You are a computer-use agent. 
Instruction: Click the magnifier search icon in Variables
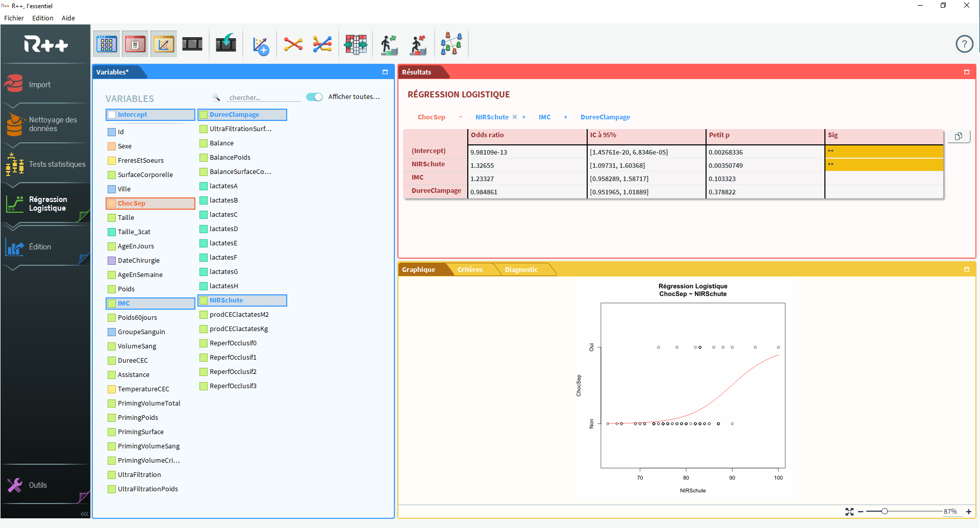(x=216, y=97)
